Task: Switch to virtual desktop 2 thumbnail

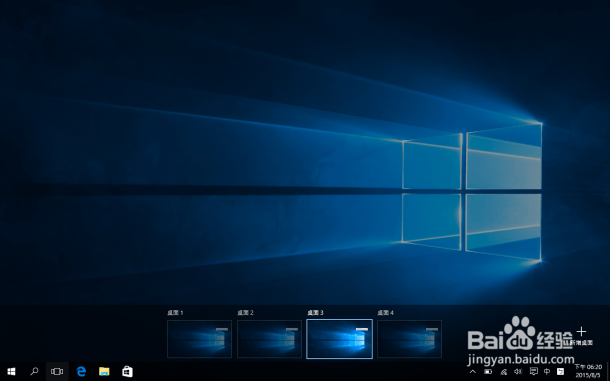Action: pos(269,339)
